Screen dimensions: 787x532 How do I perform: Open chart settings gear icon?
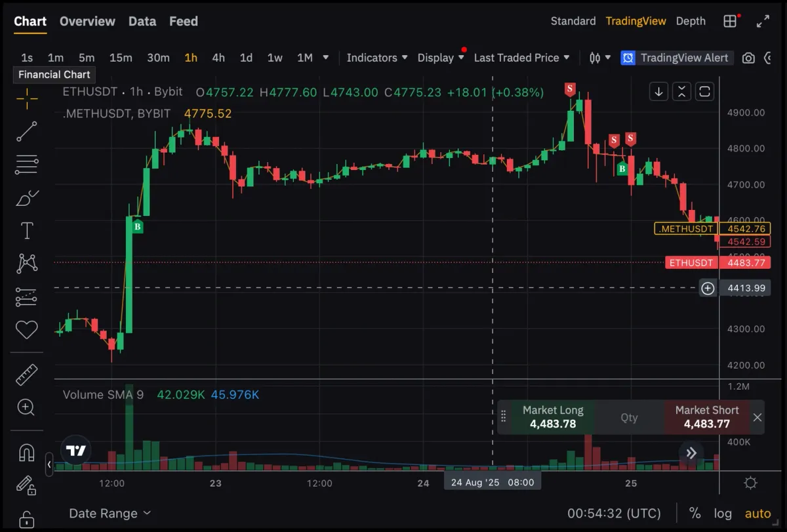pyautogui.click(x=751, y=483)
